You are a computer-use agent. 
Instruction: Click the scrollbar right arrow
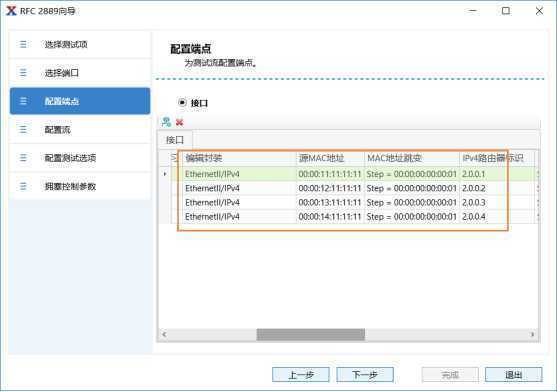tap(532, 334)
